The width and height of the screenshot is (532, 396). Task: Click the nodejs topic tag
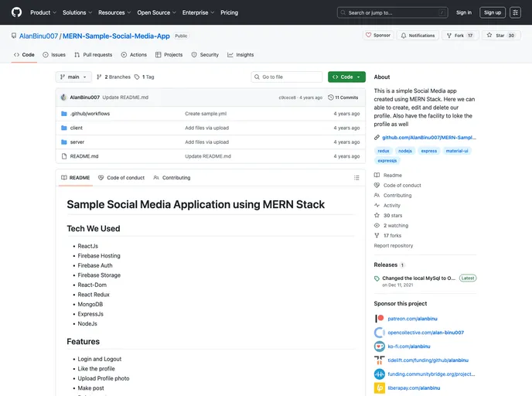coord(405,151)
